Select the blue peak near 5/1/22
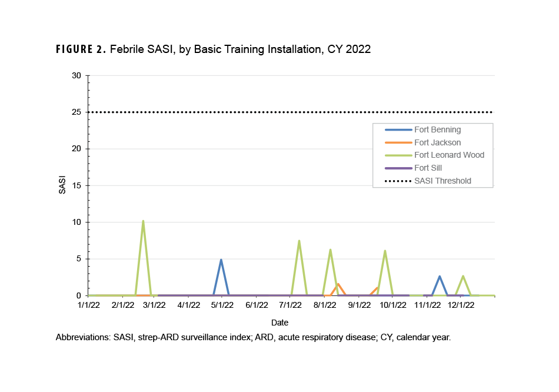 222,259
